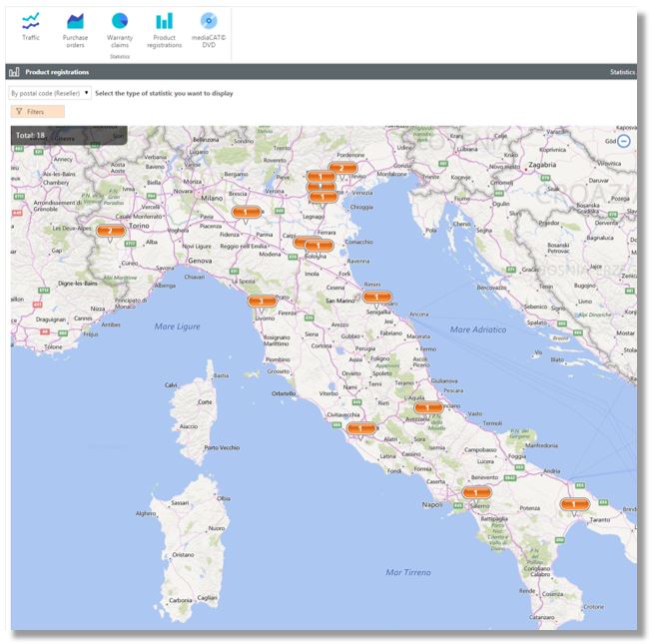Click the Product registrations ribbon icon
The height and width of the screenshot is (644, 652).
click(164, 26)
